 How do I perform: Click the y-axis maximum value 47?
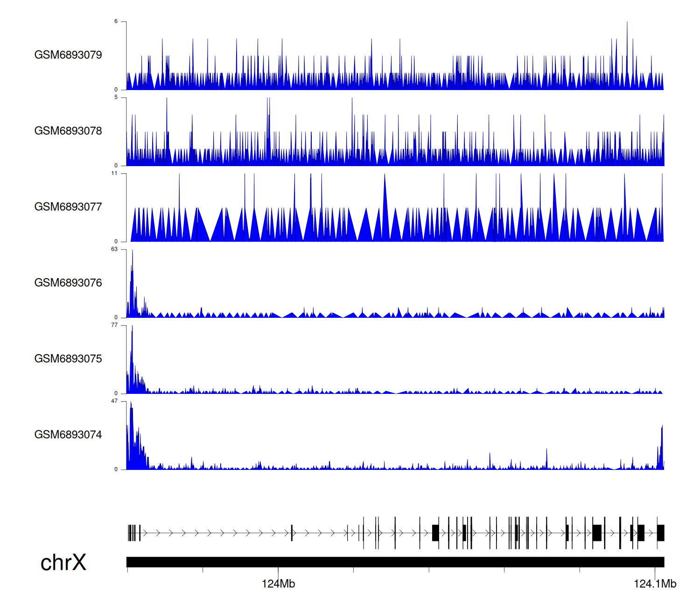pyautogui.click(x=114, y=401)
